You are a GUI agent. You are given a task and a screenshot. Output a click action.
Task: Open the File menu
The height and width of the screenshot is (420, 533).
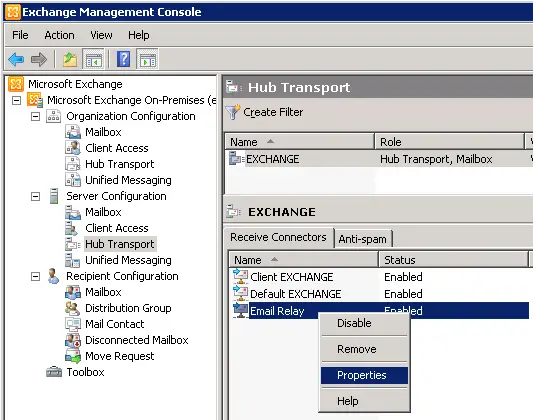[x=20, y=35]
